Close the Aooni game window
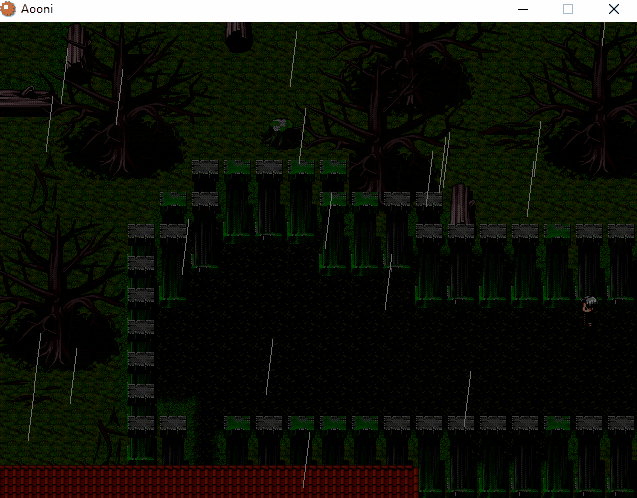The width and height of the screenshot is (637, 498). (613, 9)
